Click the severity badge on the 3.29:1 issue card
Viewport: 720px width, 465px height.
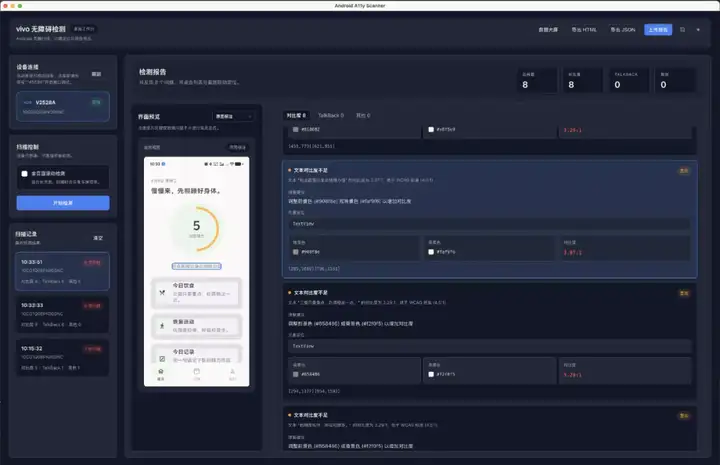click(x=684, y=293)
